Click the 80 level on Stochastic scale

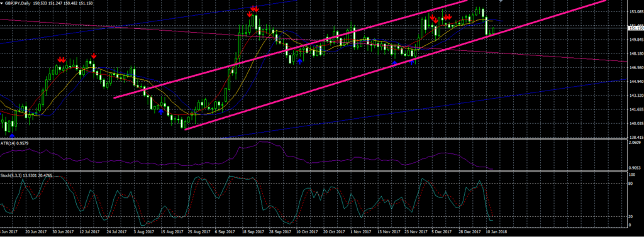click(x=631, y=184)
